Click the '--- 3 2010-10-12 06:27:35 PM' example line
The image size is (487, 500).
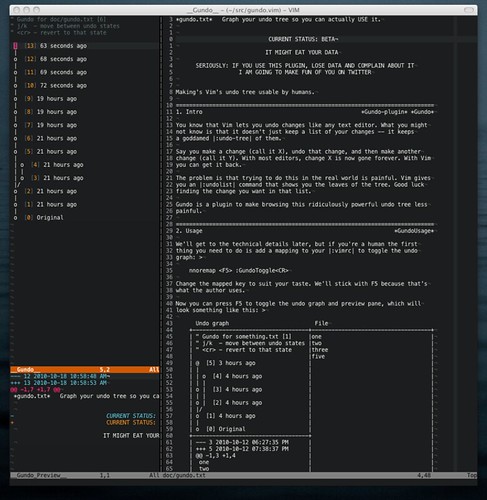pyautogui.click(x=242, y=442)
